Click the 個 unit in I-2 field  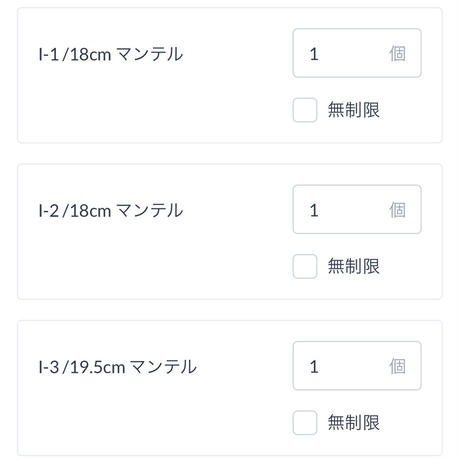(397, 210)
